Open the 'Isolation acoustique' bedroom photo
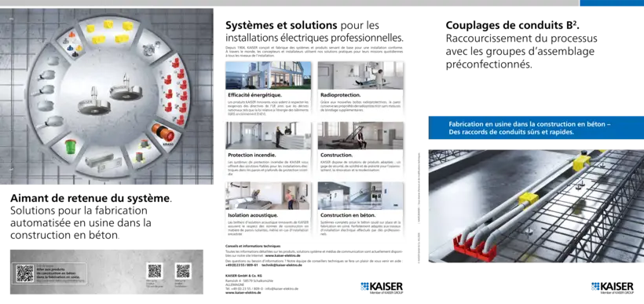The image size is (644, 304). (x=268, y=196)
